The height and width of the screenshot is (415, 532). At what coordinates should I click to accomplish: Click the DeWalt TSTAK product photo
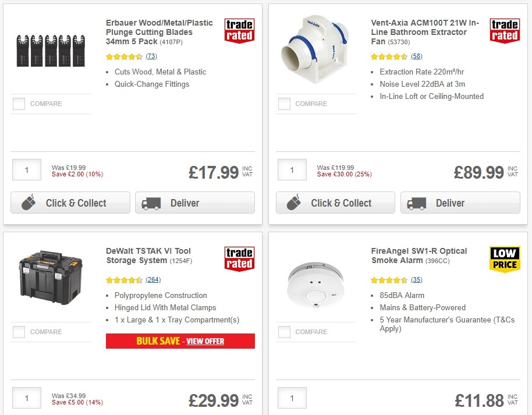pyautogui.click(x=51, y=278)
